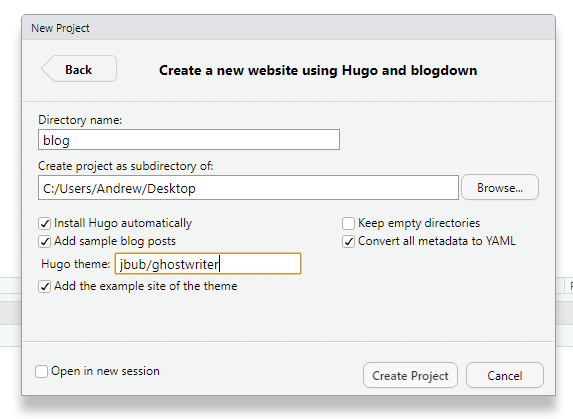The image size is (573, 419).
Task: Click the Create project as subdirectory of: label
Action: (125, 166)
